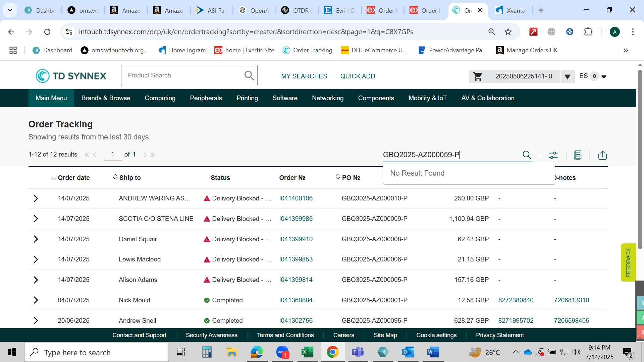
Task: Go to the next results page arrow
Action: click(145, 155)
